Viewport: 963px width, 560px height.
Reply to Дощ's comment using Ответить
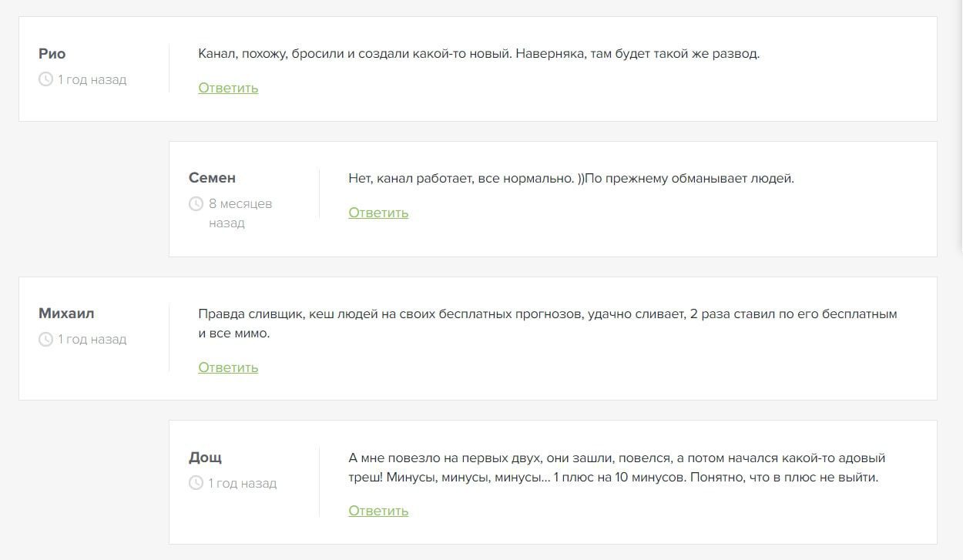[x=378, y=511]
